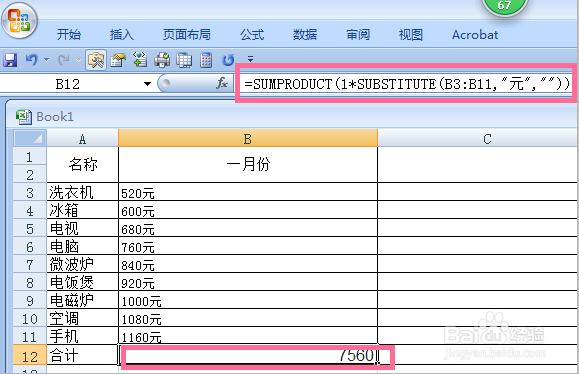Open the 公式 ribbon tab

252,35
